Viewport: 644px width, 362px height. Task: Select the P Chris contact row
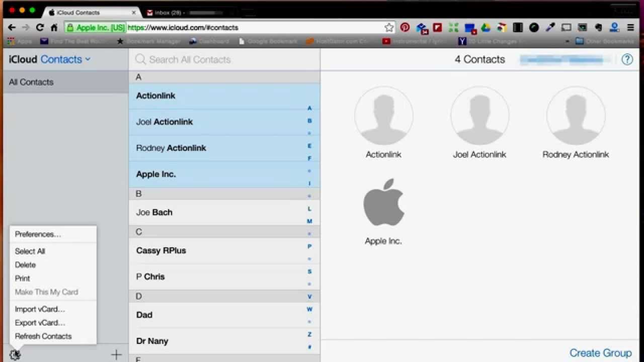click(x=224, y=277)
